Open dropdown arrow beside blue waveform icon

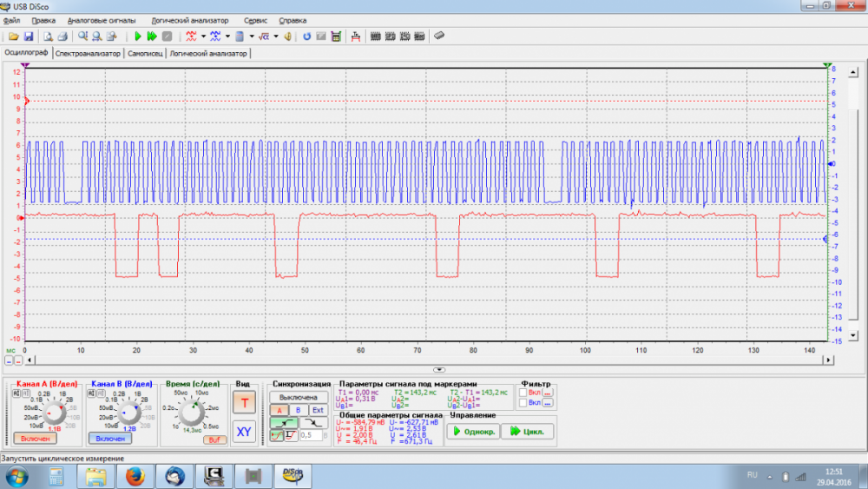[x=227, y=36]
